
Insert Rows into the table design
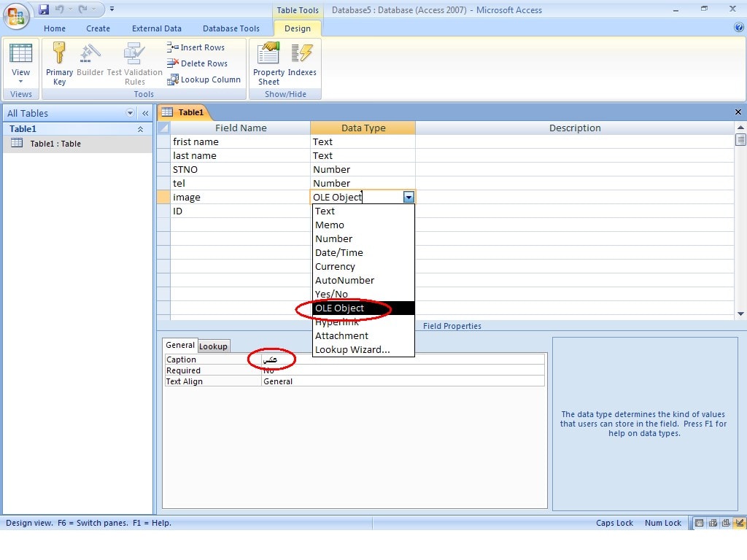(196, 47)
